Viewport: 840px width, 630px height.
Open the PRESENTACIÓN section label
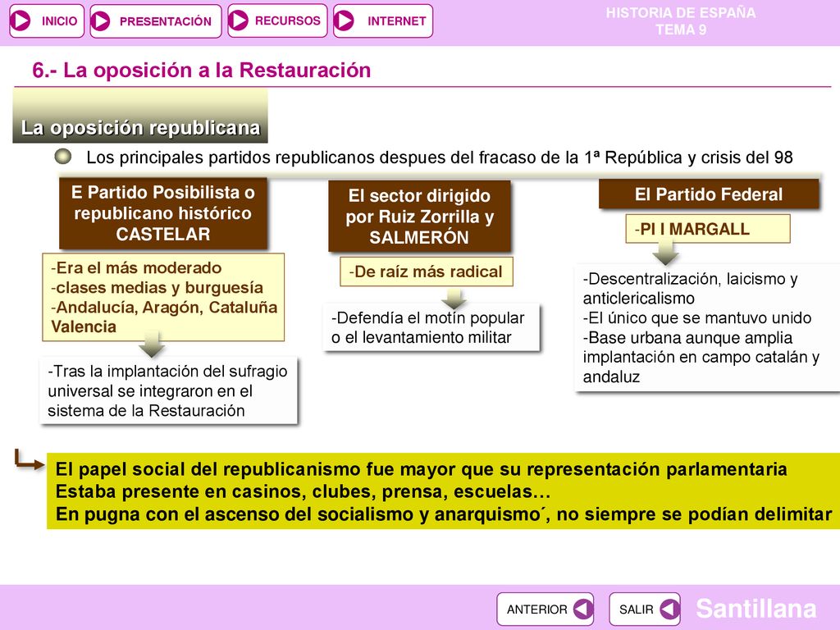(x=166, y=21)
